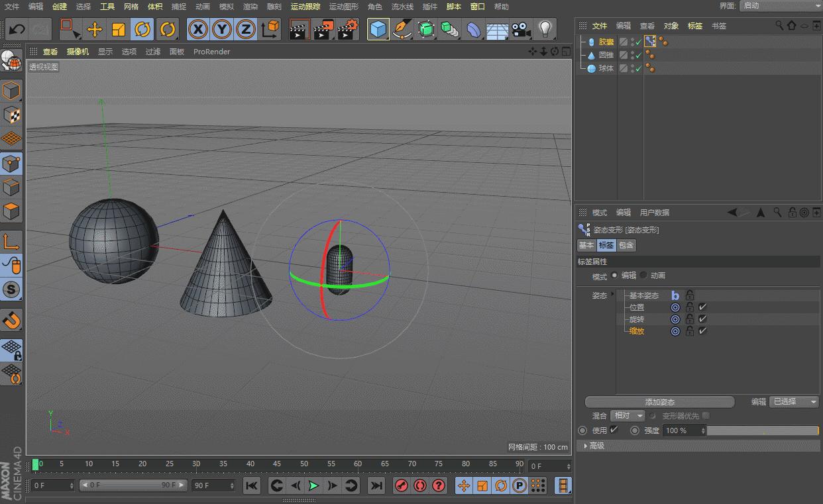Open the 渲染 menu in the menu bar
Viewport: 823px width, 504px height.
250,7
